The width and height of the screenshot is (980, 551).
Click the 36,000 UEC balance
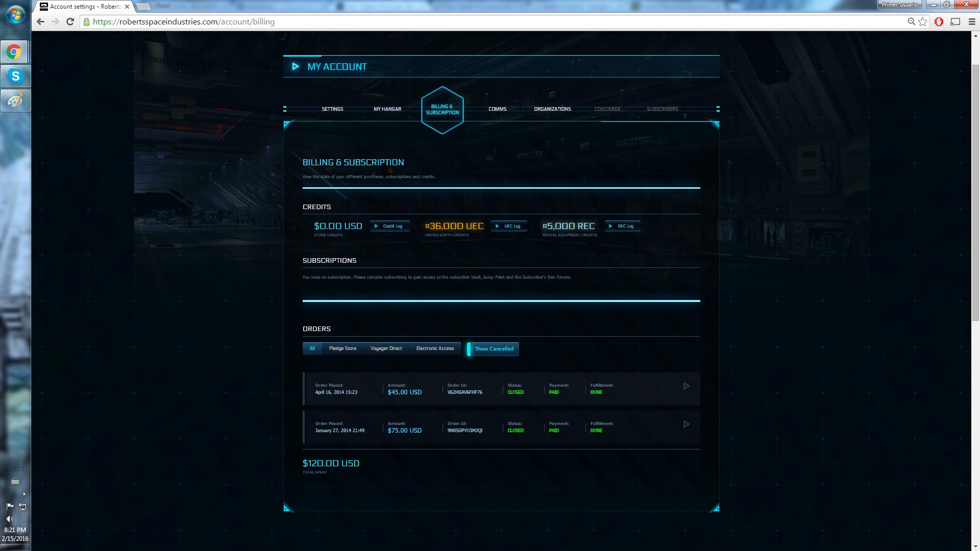(454, 226)
